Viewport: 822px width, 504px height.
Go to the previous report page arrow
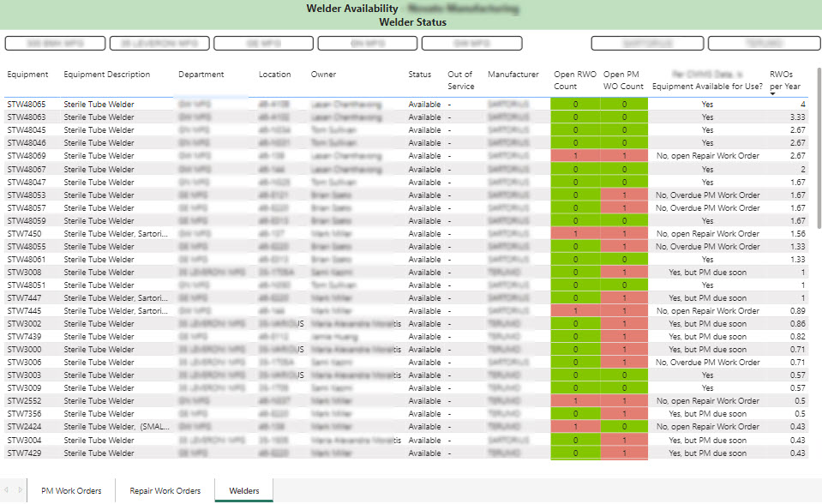[x=8, y=490]
